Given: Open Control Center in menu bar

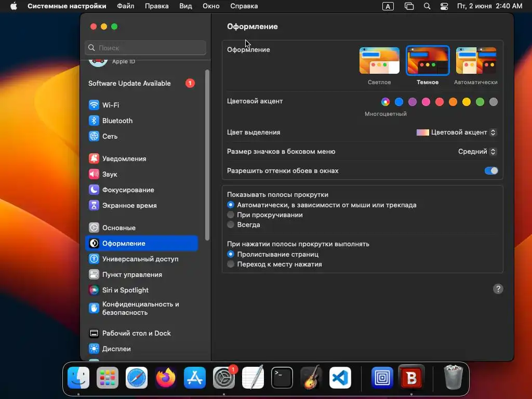Looking at the screenshot, I should 444,6.
